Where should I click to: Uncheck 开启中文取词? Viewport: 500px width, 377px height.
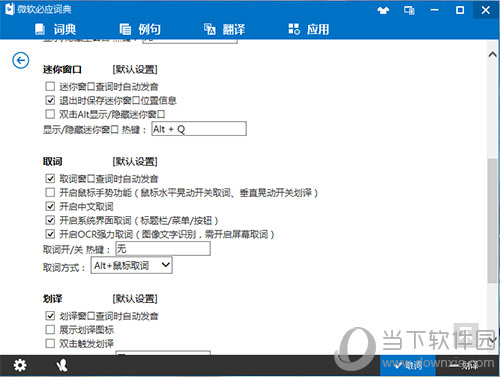click(50, 206)
